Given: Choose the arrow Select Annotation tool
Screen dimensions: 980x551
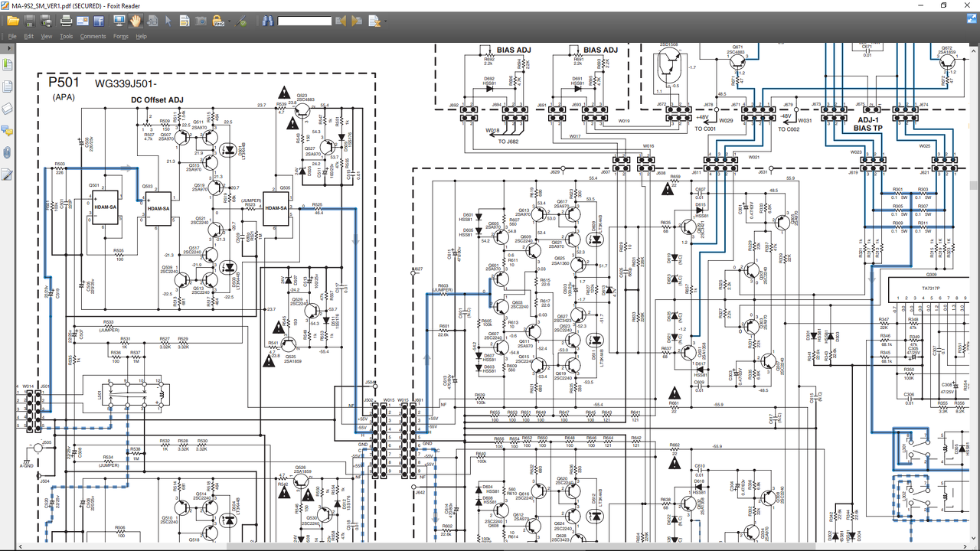Looking at the screenshot, I should coord(168,21).
